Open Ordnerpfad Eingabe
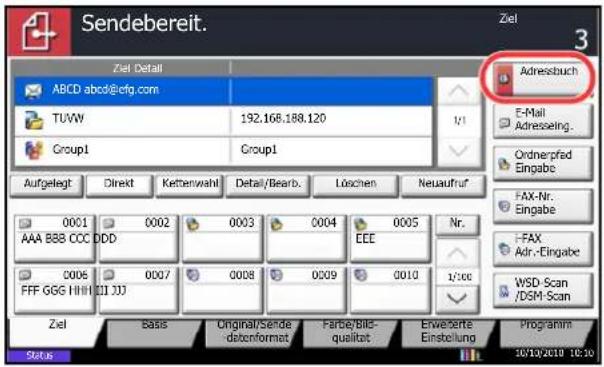604x367 pixels. (x=542, y=163)
